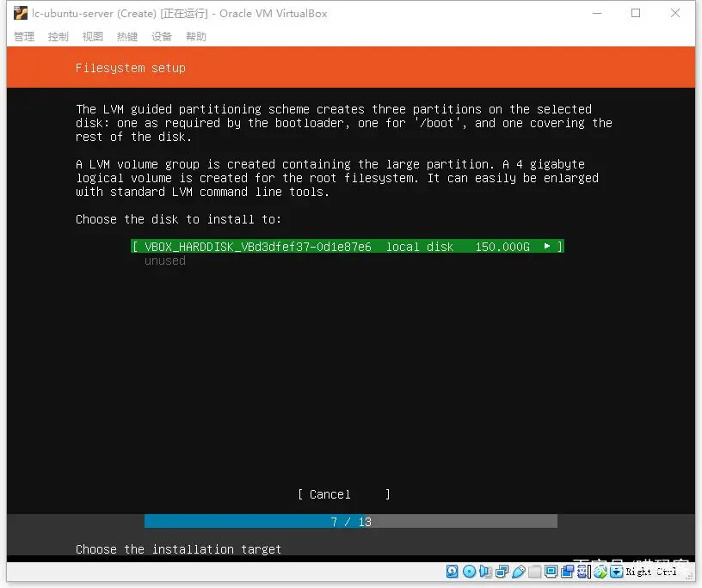Screen dimensions: 702x588
Task: Click the keyboard capture arrow icon
Action: [617, 572]
